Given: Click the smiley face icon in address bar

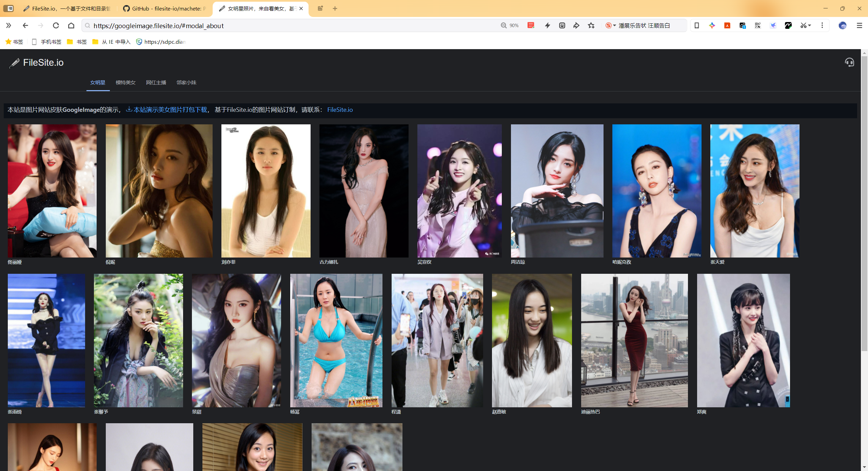Looking at the screenshot, I should [x=562, y=25].
